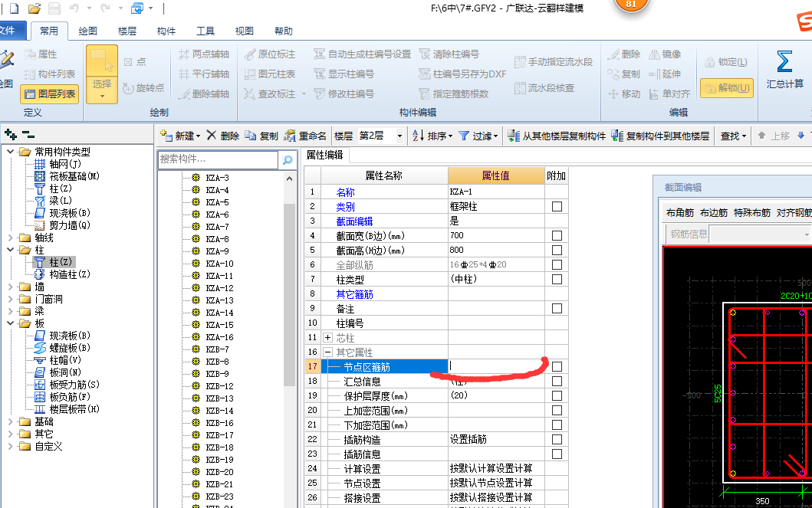
Task: Click the 其它箍筋 property link
Action: click(354, 294)
